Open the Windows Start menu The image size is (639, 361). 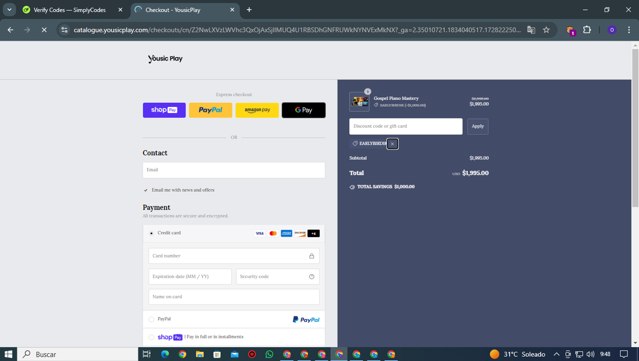click(x=8, y=354)
